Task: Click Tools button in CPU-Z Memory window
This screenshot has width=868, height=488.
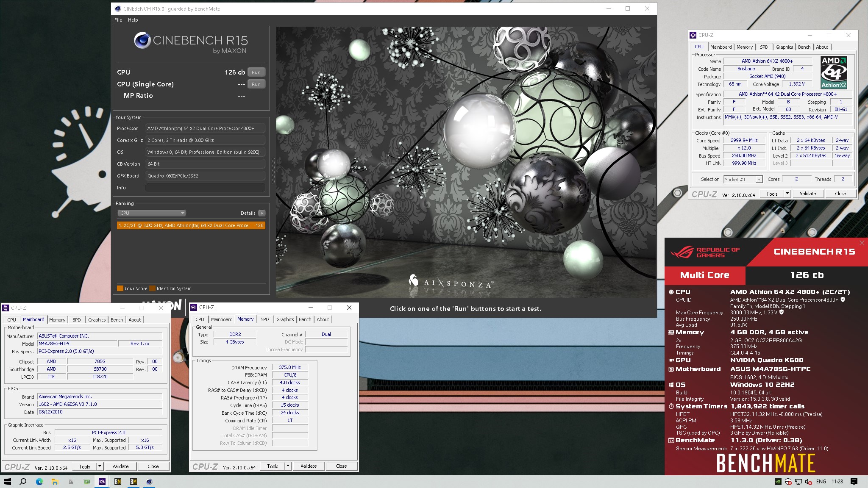Action: pyautogui.click(x=273, y=466)
